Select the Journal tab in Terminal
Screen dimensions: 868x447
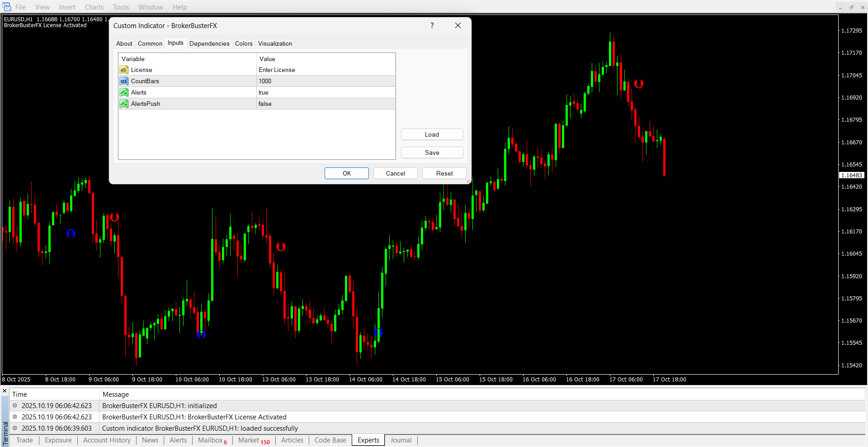[401, 440]
